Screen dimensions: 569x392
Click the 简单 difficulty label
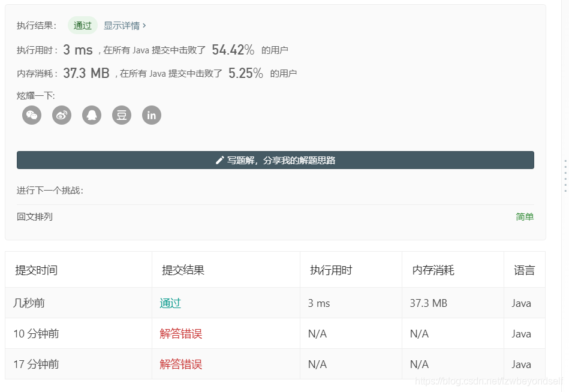click(x=525, y=216)
